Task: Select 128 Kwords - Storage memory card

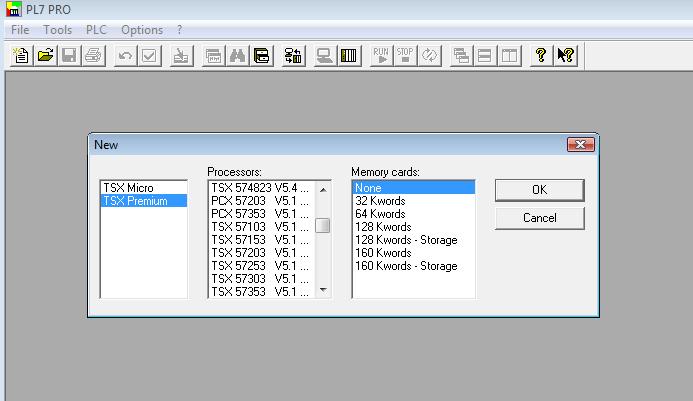Action: pos(414,240)
